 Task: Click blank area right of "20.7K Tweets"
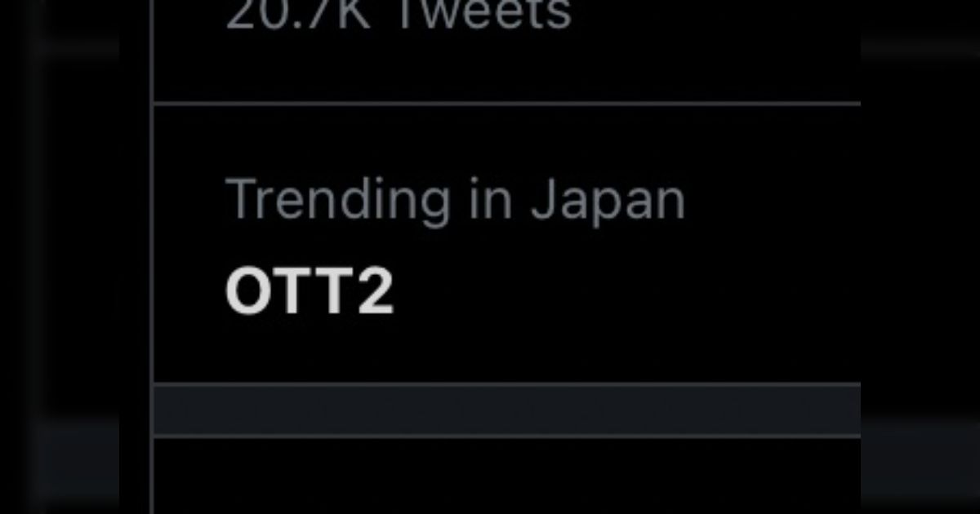(719, 15)
